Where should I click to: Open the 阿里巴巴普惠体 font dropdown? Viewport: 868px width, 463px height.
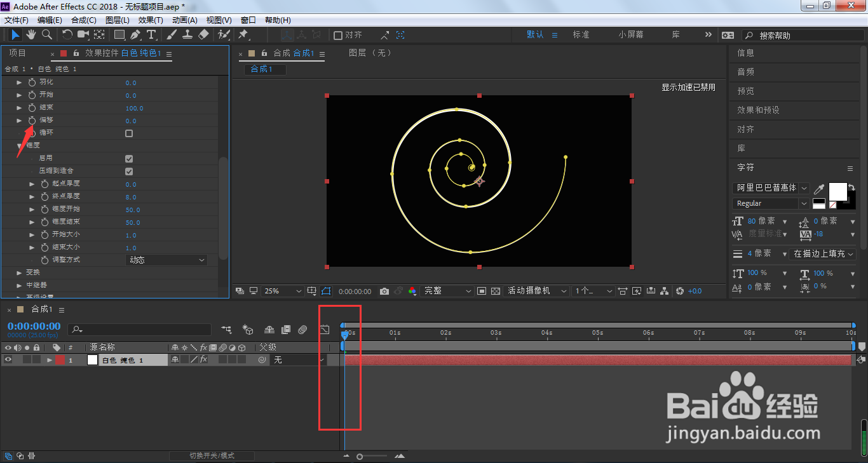pyautogui.click(x=771, y=188)
